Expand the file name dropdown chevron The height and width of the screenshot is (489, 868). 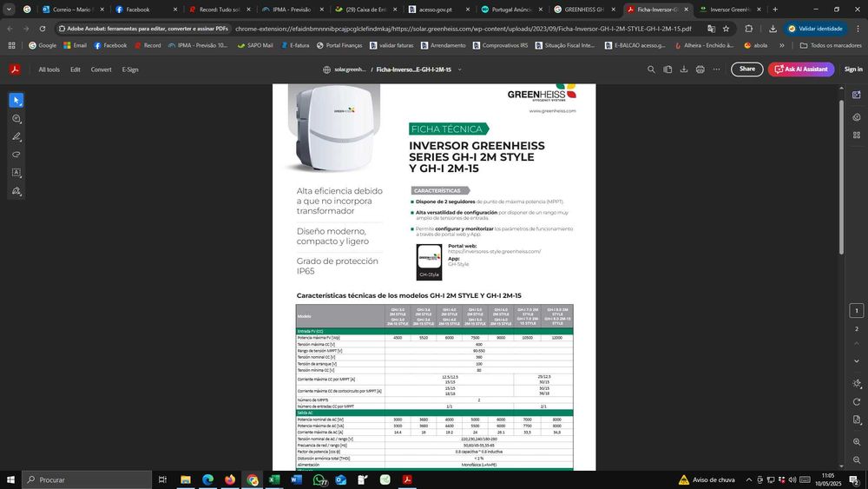[x=459, y=69]
